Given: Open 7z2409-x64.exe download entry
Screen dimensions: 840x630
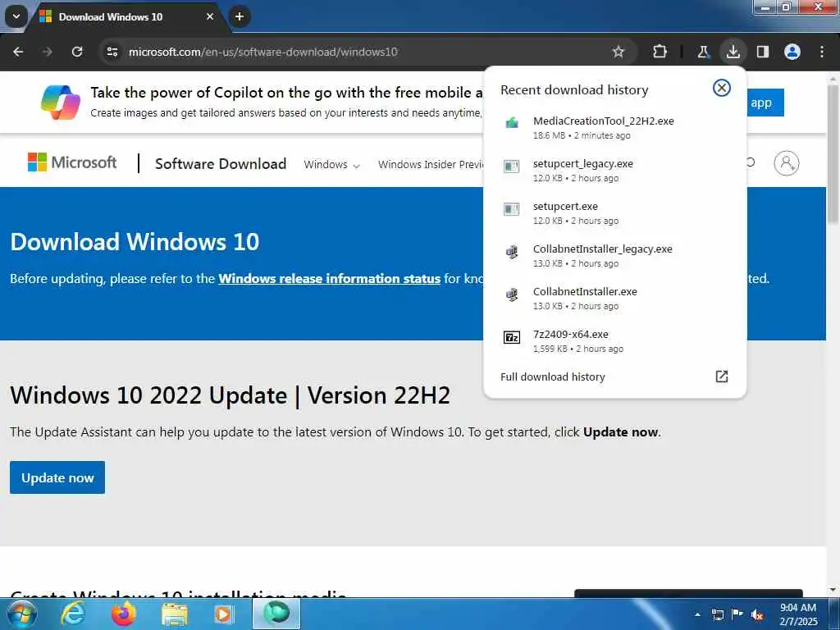Looking at the screenshot, I should pos(614,340).
